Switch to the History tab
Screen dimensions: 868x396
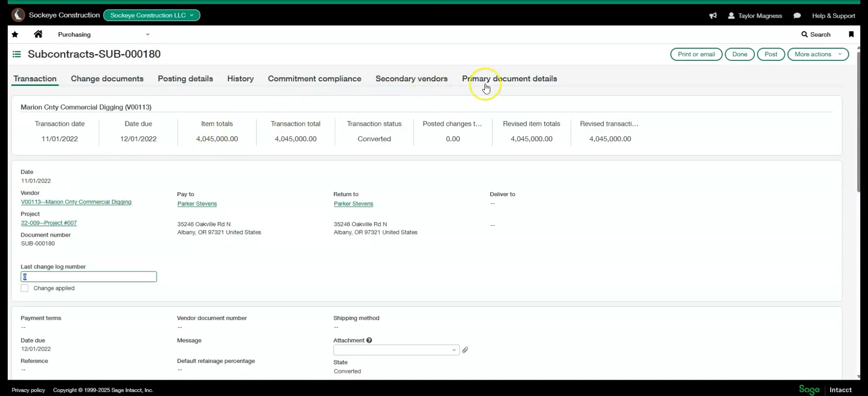point(240,79)
